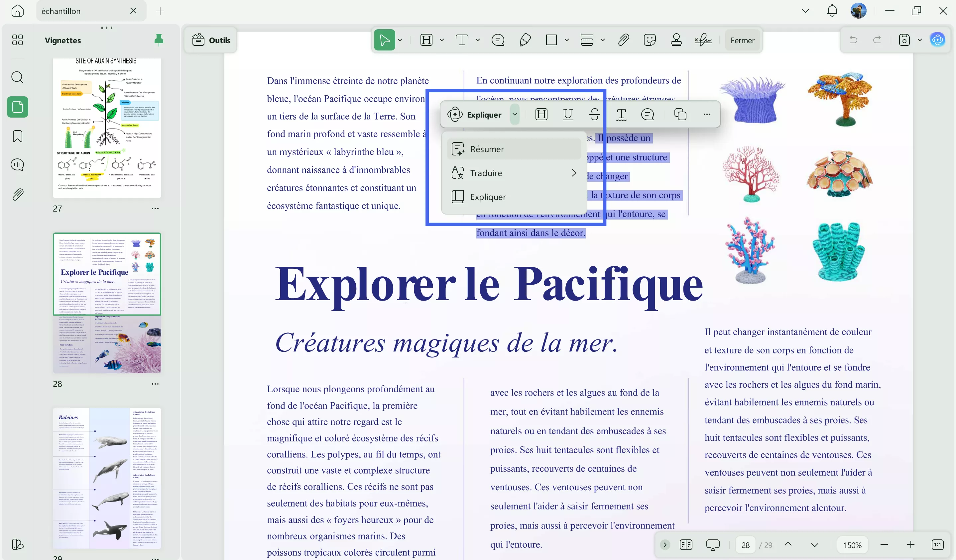Toggle two-page split view mode
The height and width of the screenshot is (560, 956).
tap(686, 545)
